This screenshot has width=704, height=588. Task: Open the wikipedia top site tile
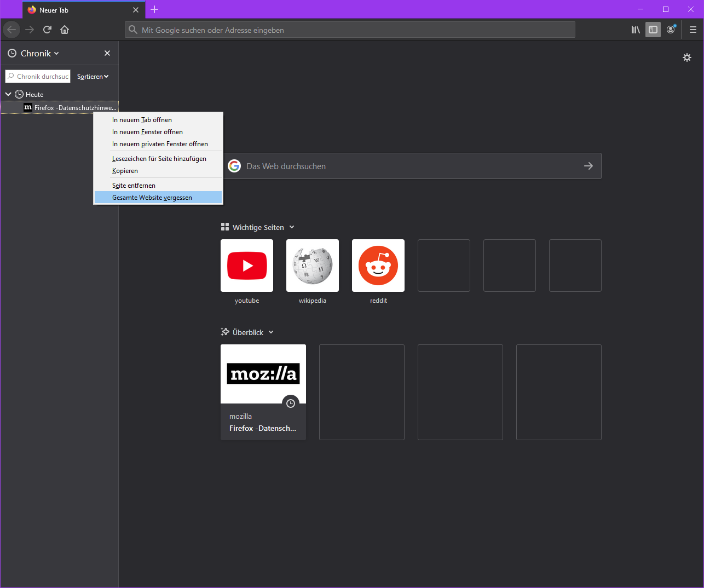coord(313,266)
